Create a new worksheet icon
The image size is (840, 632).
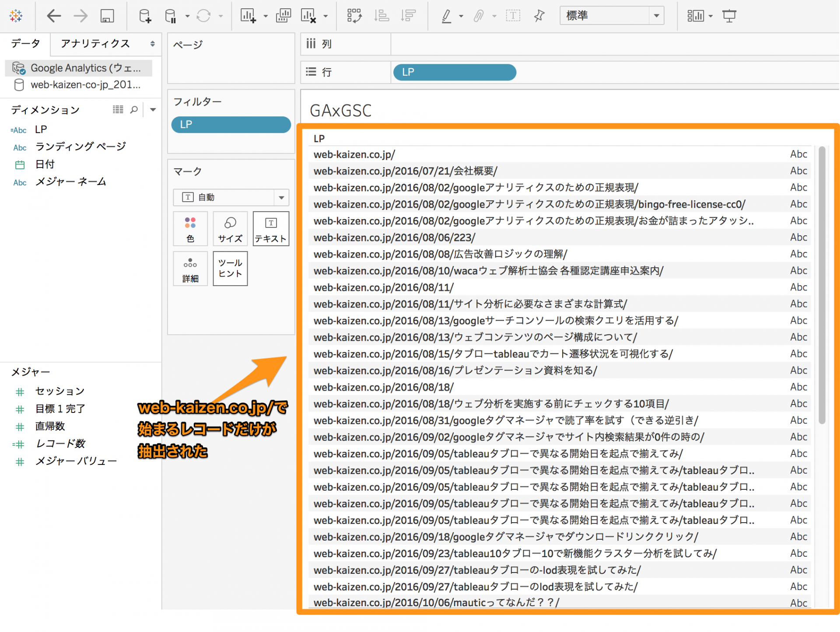(x=248, y=16)
